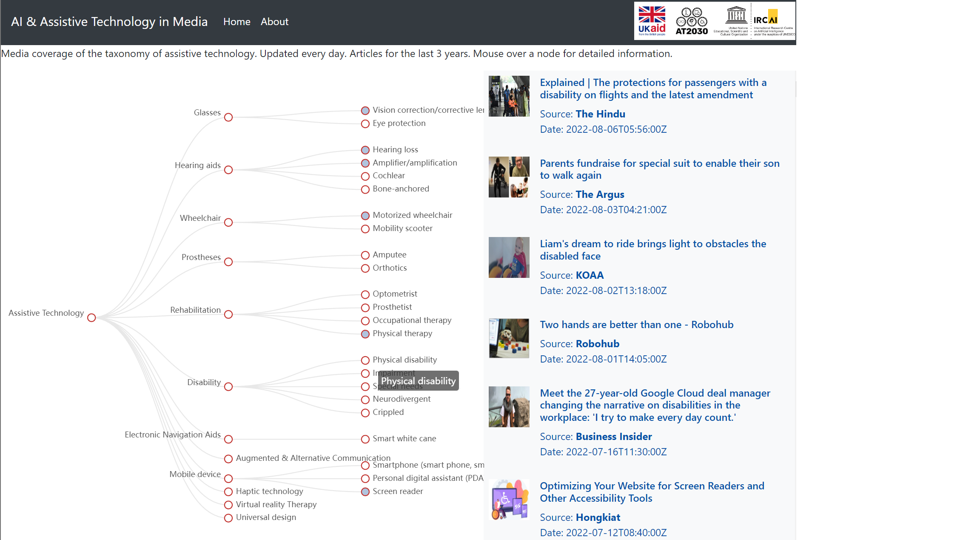Click the Smart white cane node circle
Screen dimensions: 980x540
tap(365, 439)
